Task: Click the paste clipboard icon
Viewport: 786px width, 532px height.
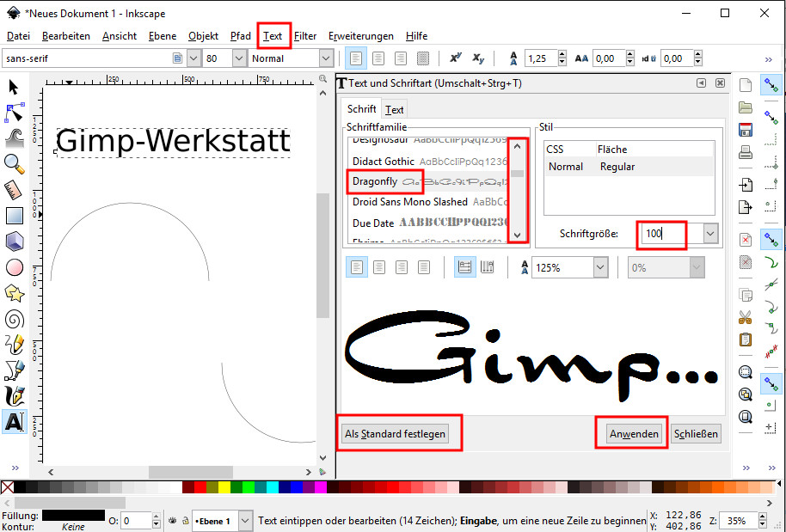Action: pos(746,339)
